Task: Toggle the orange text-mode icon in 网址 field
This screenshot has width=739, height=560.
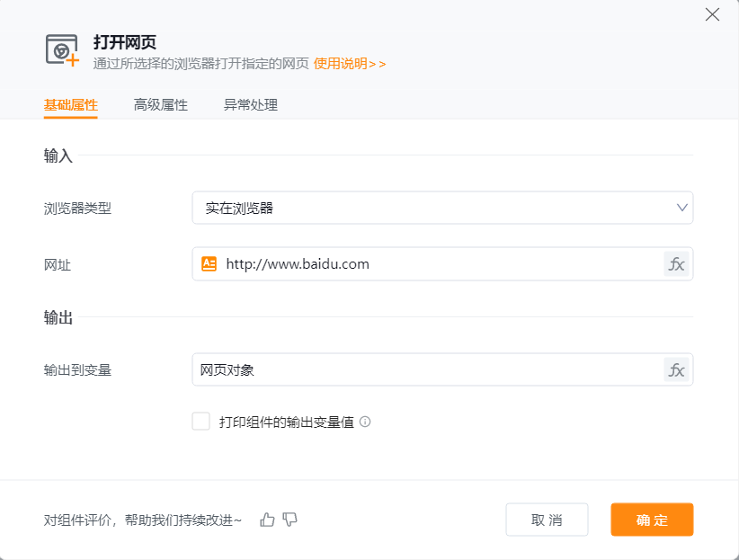Action: click(209, 264)
